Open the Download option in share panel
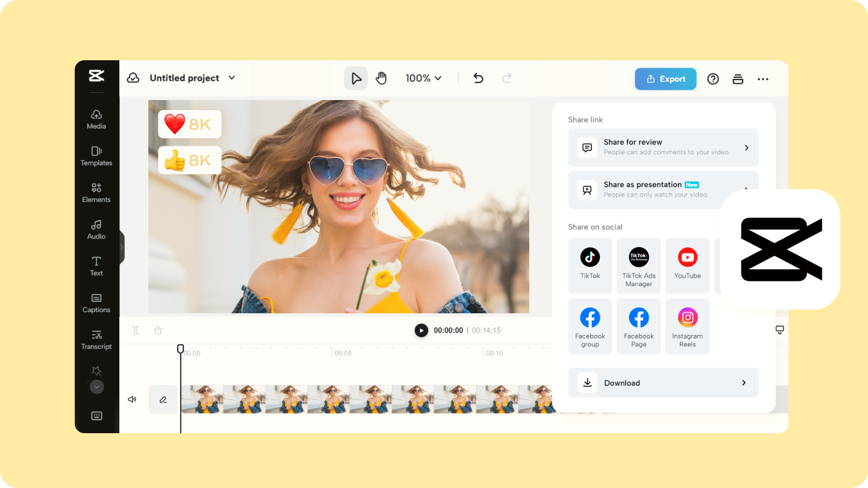868x488 pixels. [663, 383]
